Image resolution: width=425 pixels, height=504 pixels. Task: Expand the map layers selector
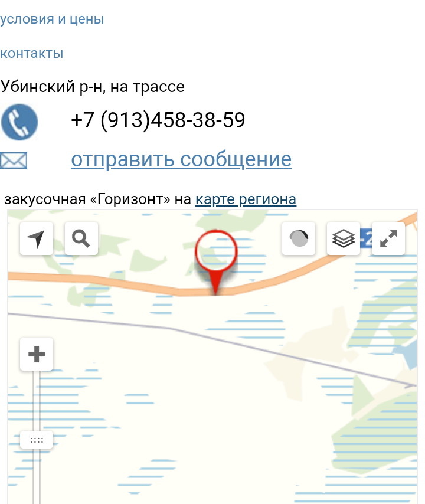344,238
